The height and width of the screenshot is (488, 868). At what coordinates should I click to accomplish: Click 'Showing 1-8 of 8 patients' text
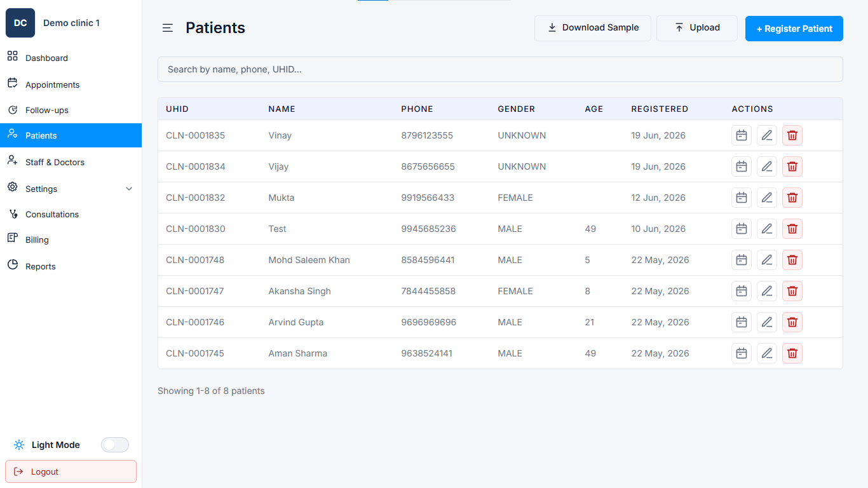click(x=211, y=391)
